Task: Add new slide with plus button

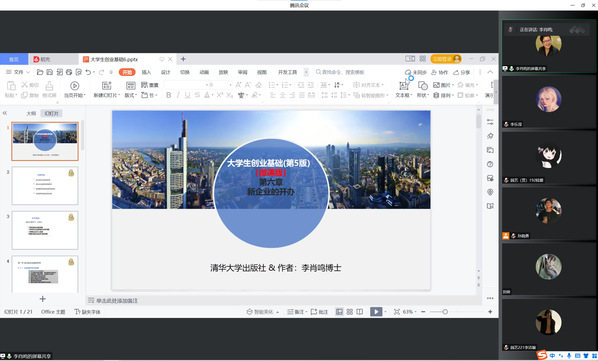Action: click(43, 299)
